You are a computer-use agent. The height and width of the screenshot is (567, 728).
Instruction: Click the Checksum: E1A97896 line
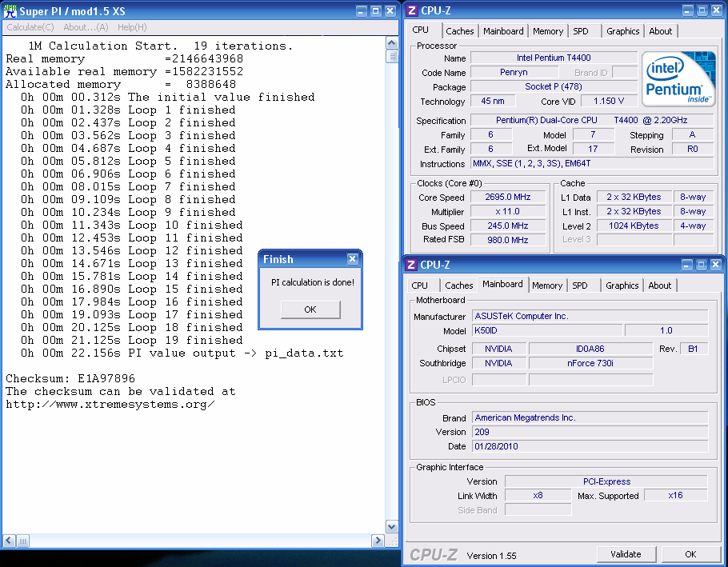(x=70, y=378)
